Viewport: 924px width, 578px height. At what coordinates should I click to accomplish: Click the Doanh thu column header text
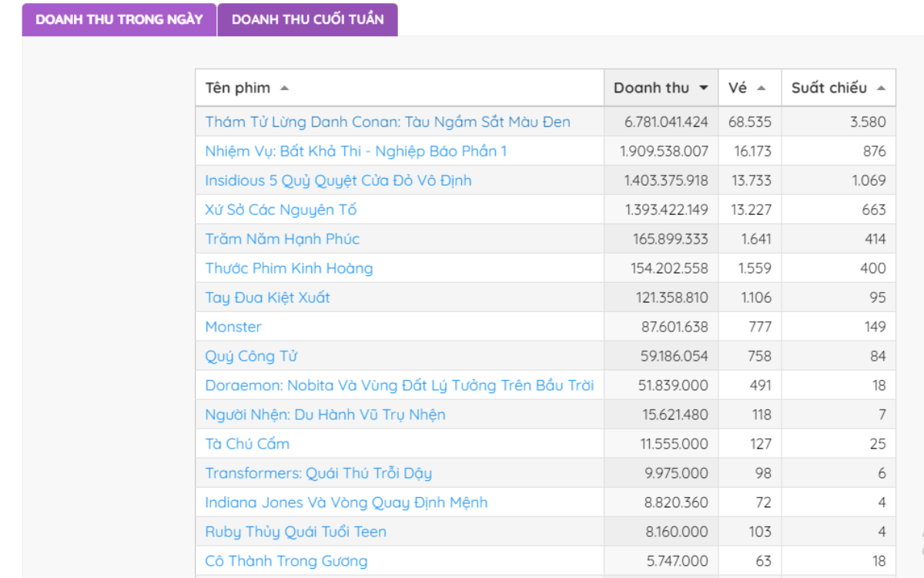[651, 88]
